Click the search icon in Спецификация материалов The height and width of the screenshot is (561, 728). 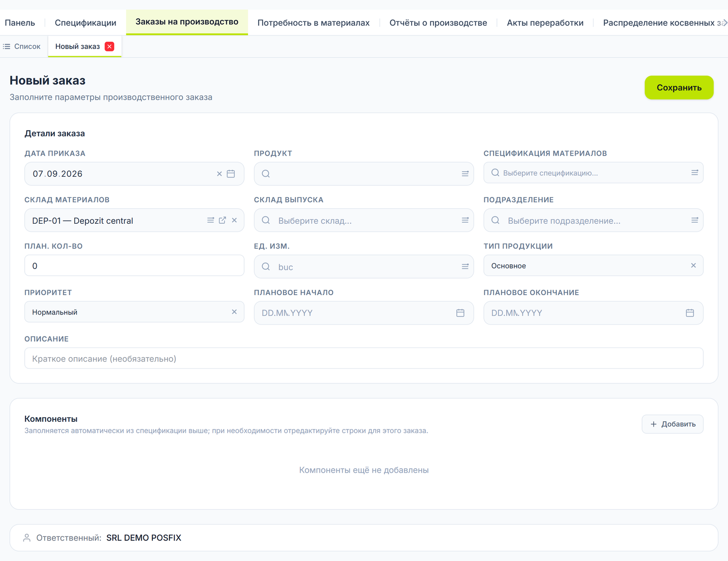(495, 173)
